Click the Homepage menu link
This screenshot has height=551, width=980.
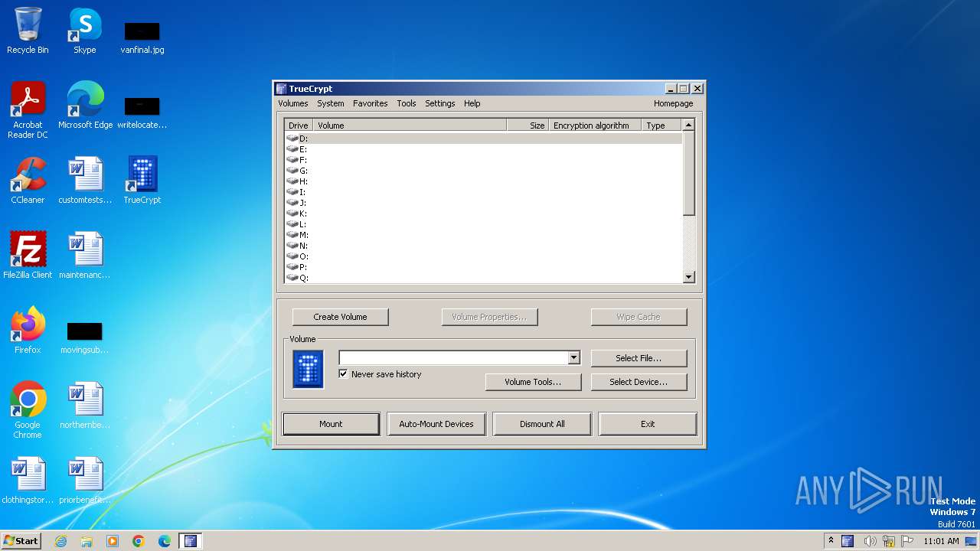coord(674,103)
